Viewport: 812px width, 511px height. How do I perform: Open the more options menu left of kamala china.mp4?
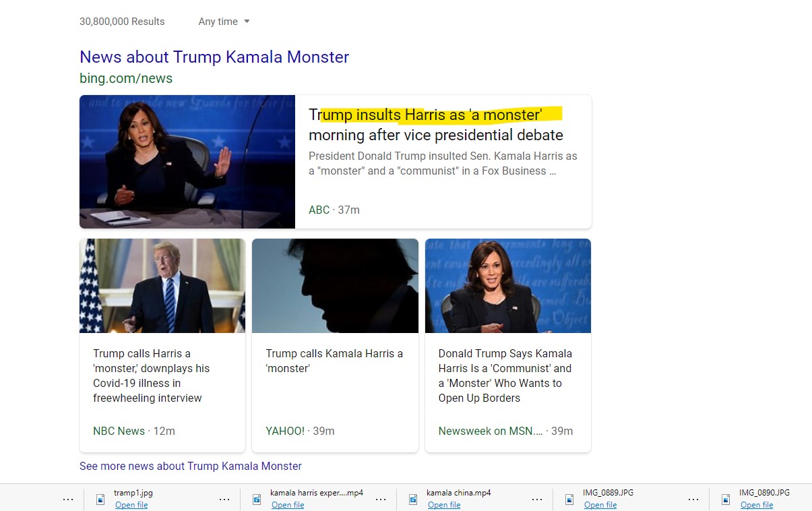pyautogui.click(x=381, y=500)
